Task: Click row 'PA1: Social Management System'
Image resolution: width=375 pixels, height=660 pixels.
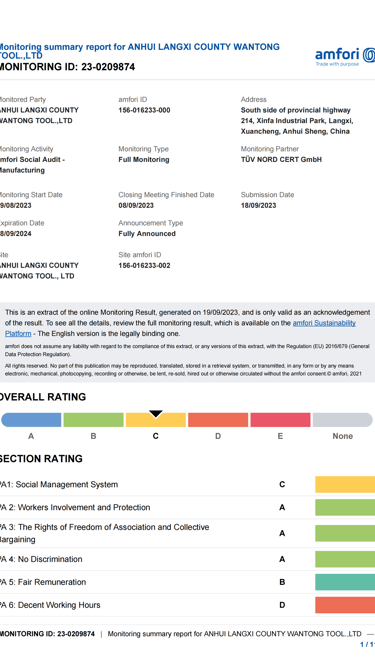Action: click(x=187, y=484)
